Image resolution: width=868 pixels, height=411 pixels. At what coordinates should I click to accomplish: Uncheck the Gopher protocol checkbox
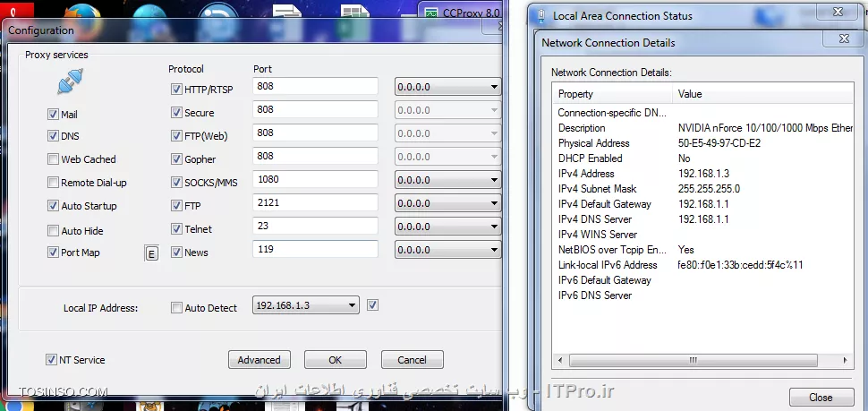(x=176, y=159)
